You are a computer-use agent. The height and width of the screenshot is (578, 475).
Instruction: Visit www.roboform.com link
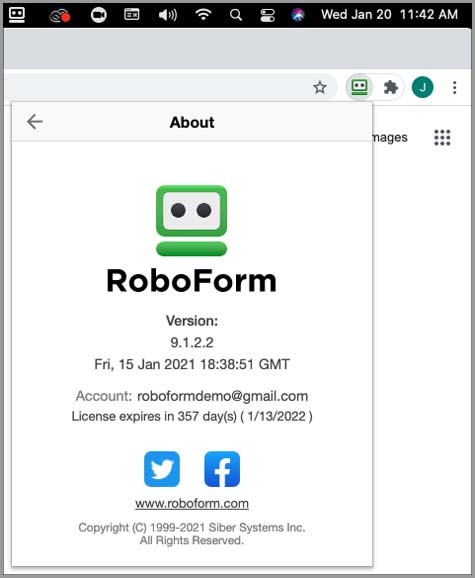point(192,503)
